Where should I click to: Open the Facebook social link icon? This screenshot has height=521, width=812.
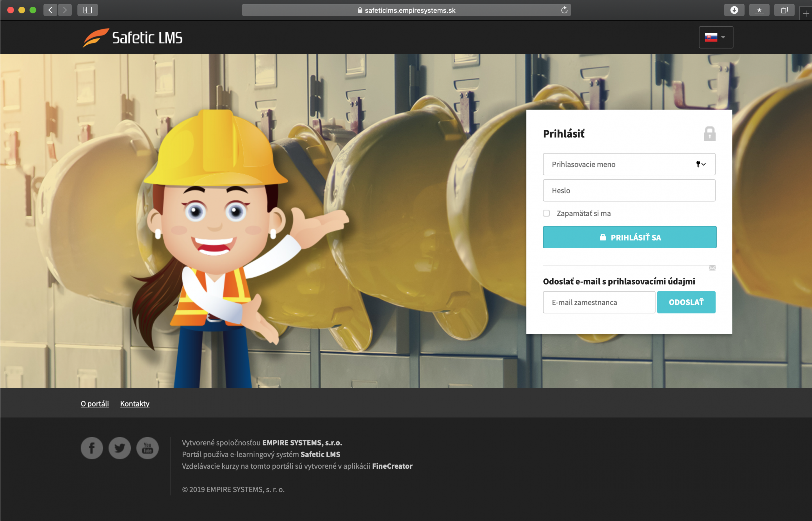[92, 448]
